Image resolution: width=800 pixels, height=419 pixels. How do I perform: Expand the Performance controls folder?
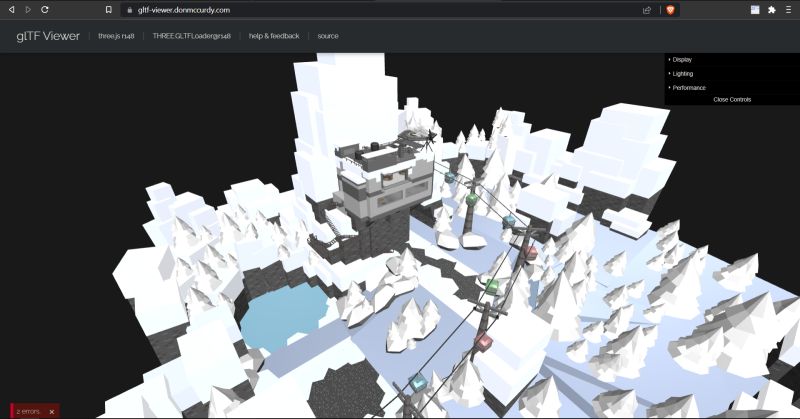732,87
